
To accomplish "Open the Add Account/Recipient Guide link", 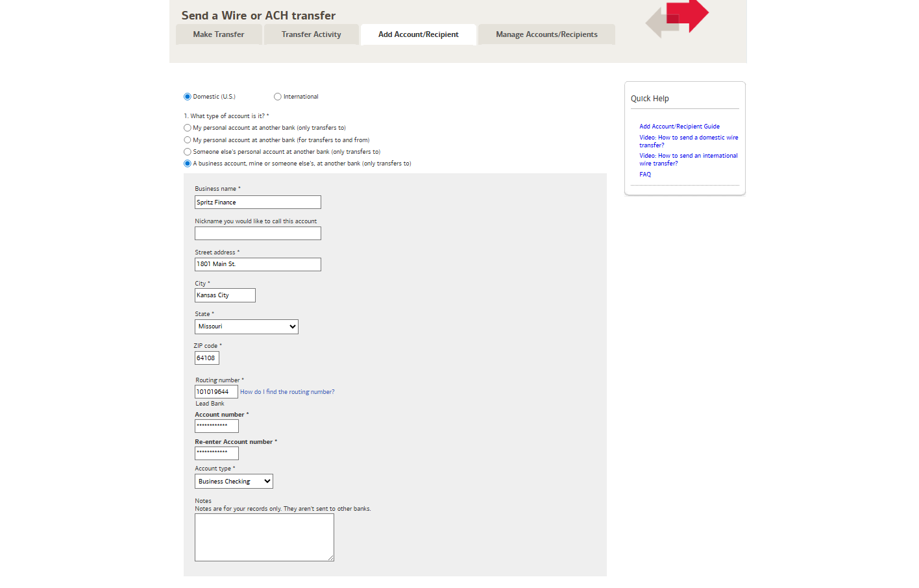I will 680,127.
